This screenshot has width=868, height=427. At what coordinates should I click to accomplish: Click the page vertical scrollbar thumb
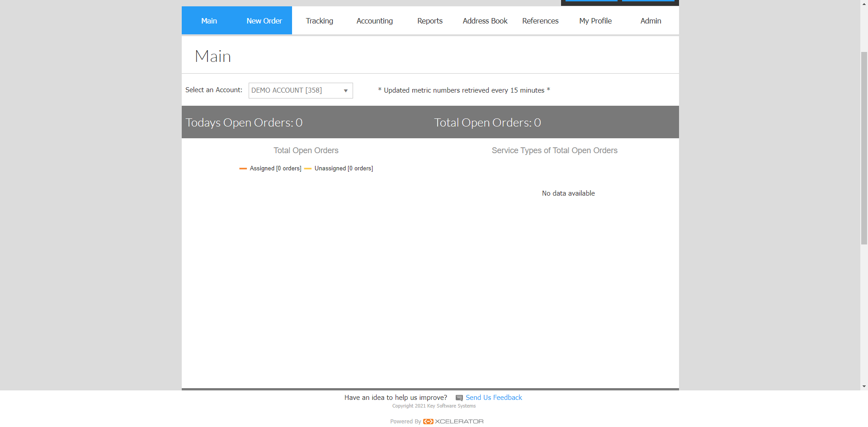864,148
